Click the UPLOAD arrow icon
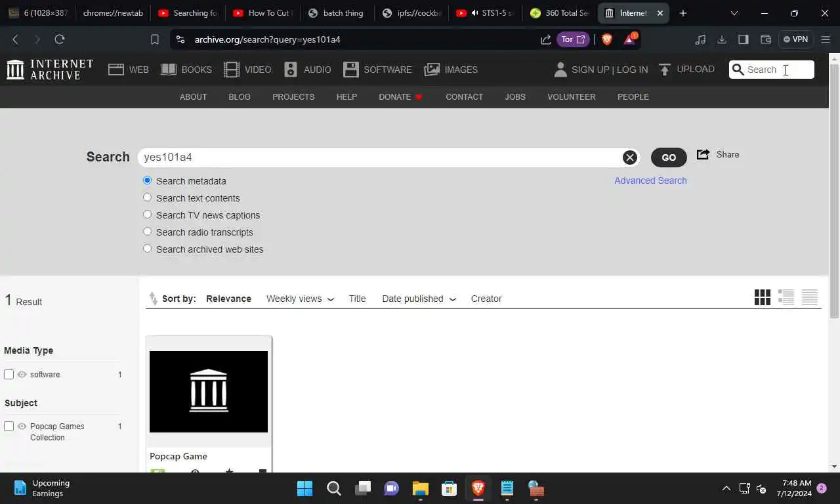This screenshot has width=840, height=504. coord(665,70)
